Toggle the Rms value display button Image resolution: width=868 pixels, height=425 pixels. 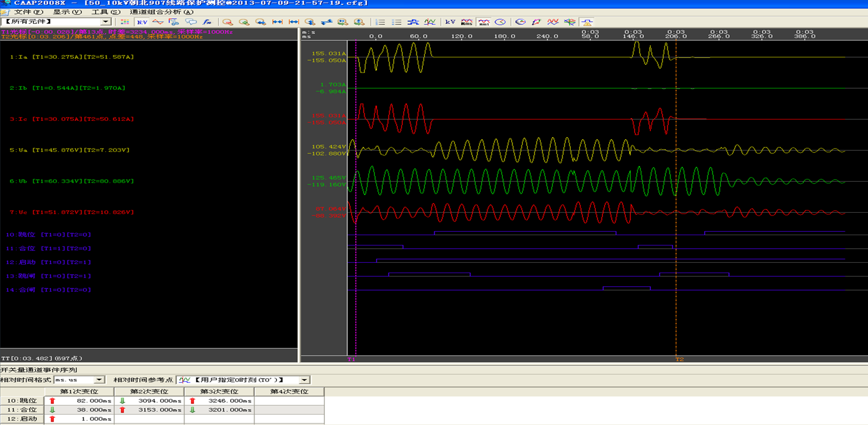click(x=466, y=22)
